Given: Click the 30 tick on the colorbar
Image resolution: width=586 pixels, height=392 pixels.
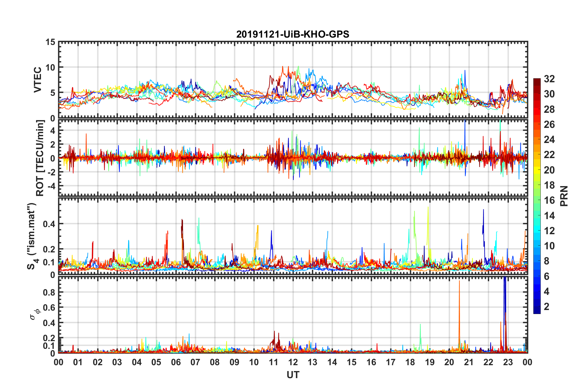Looking at the screenshot, I should tap(549, 94).
